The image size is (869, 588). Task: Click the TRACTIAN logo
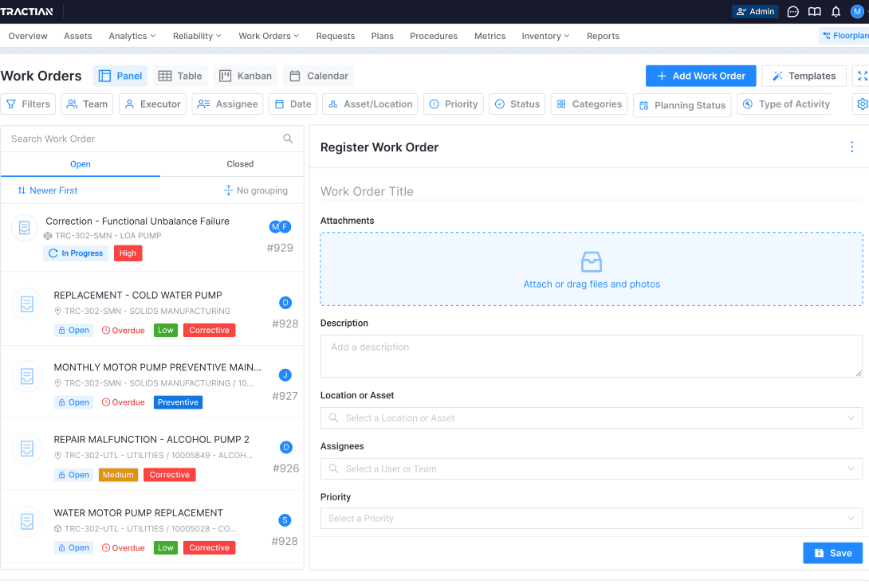point(26,12)
